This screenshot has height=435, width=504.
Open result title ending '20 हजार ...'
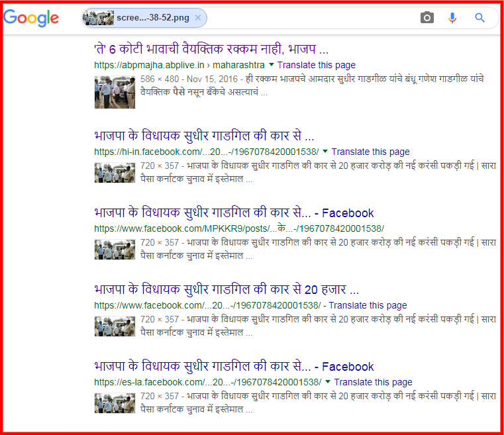[x=227, y=289]
